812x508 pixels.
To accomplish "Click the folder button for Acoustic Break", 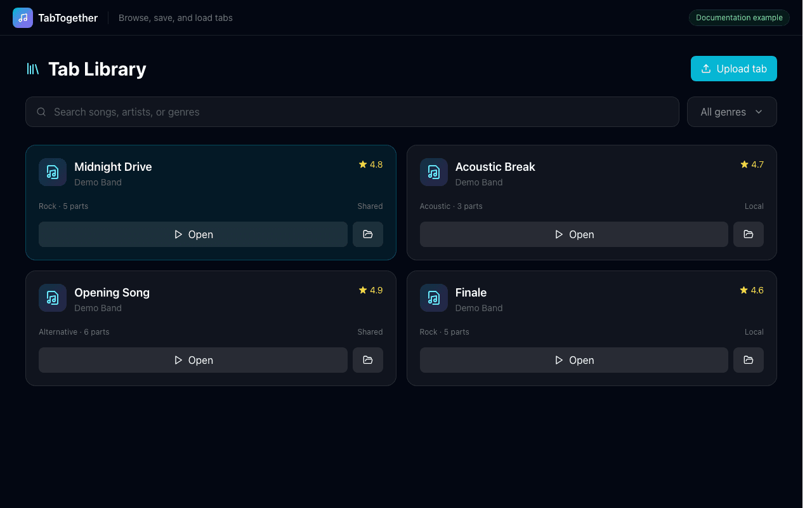I will [x=749, y=234].
